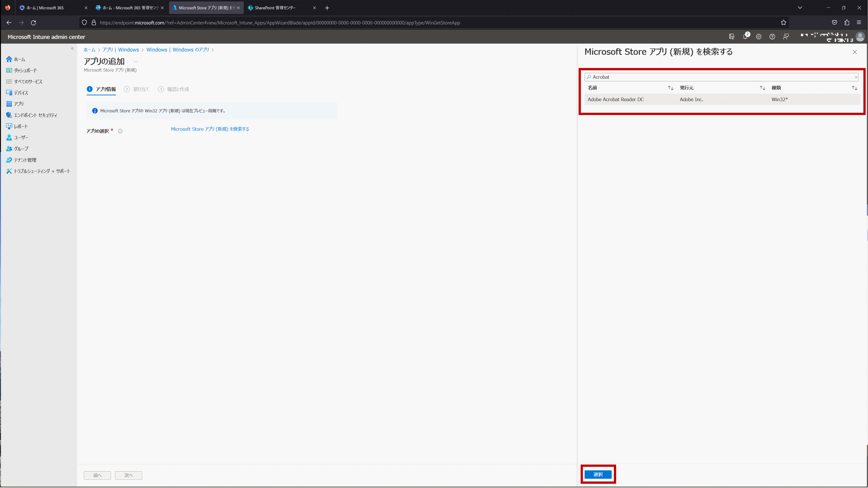
Task: Switch to ホーム | Microsoft 365 browser tab
Action: coord(53,8)
